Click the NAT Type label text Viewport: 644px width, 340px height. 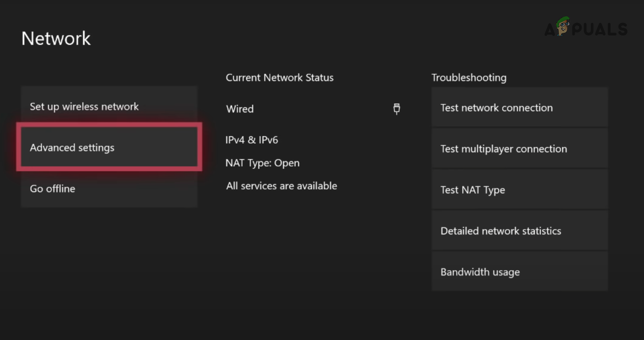(248, 163)
